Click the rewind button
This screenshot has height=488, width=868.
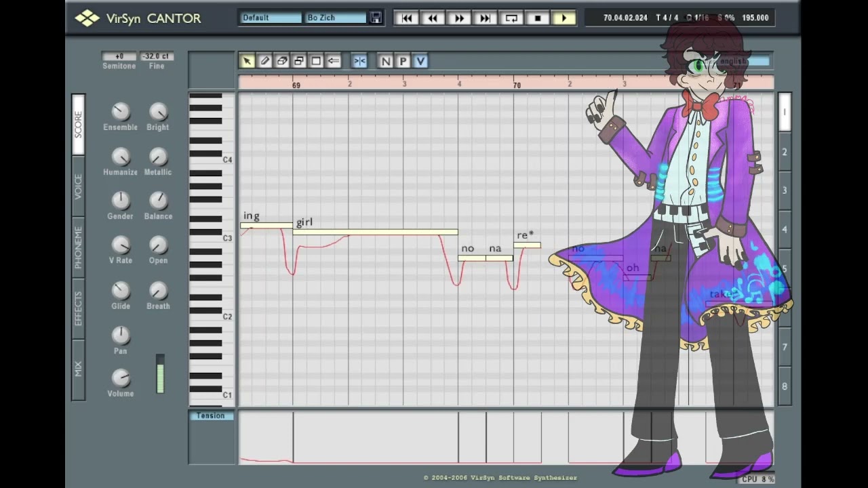[433, 18]
